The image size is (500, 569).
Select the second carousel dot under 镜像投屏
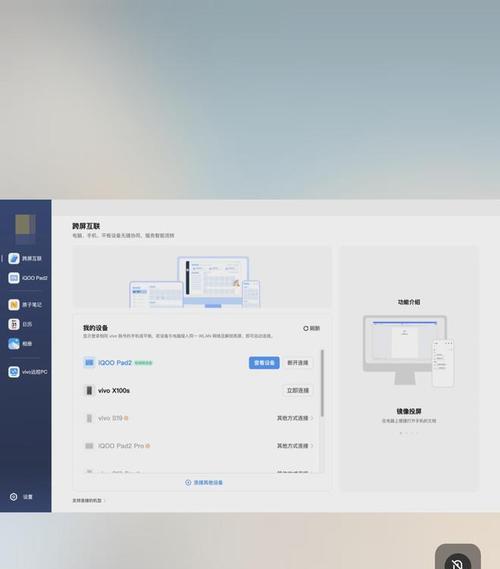pyautogui.click(x=406, y=433)
